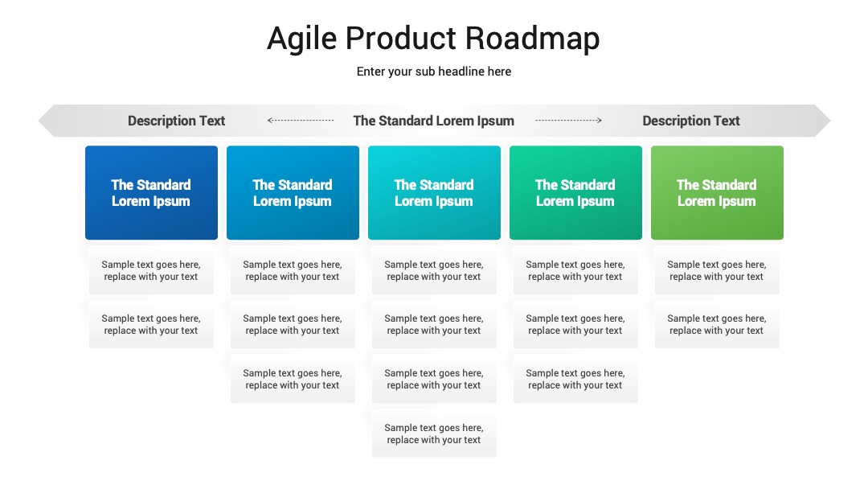Click the gray banner's left arrow tip

click(47, 121)
